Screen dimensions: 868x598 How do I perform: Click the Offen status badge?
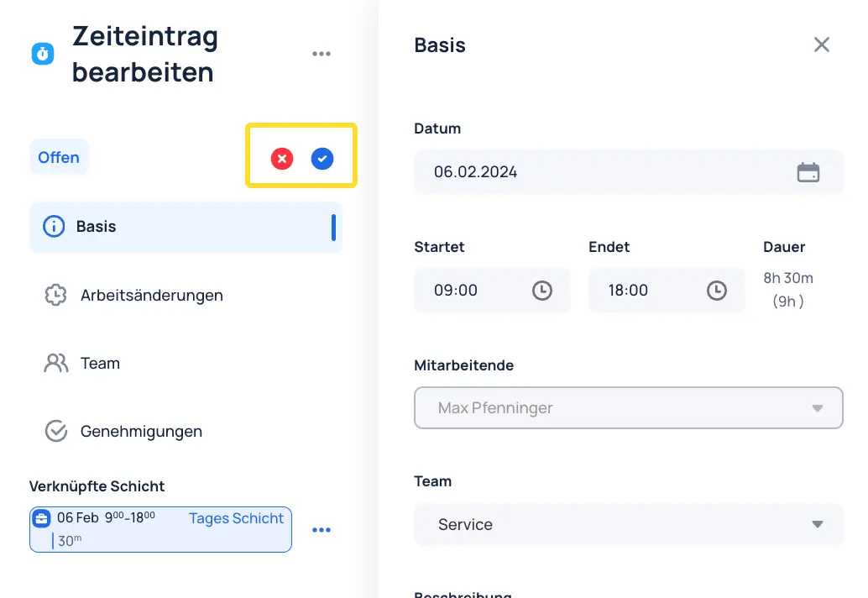pos(59,157)
